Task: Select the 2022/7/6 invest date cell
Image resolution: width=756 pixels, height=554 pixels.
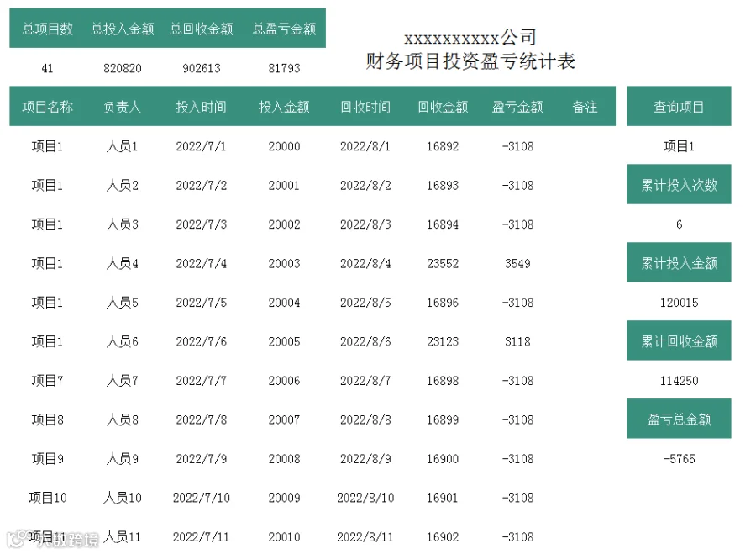Action: (201, 341)
